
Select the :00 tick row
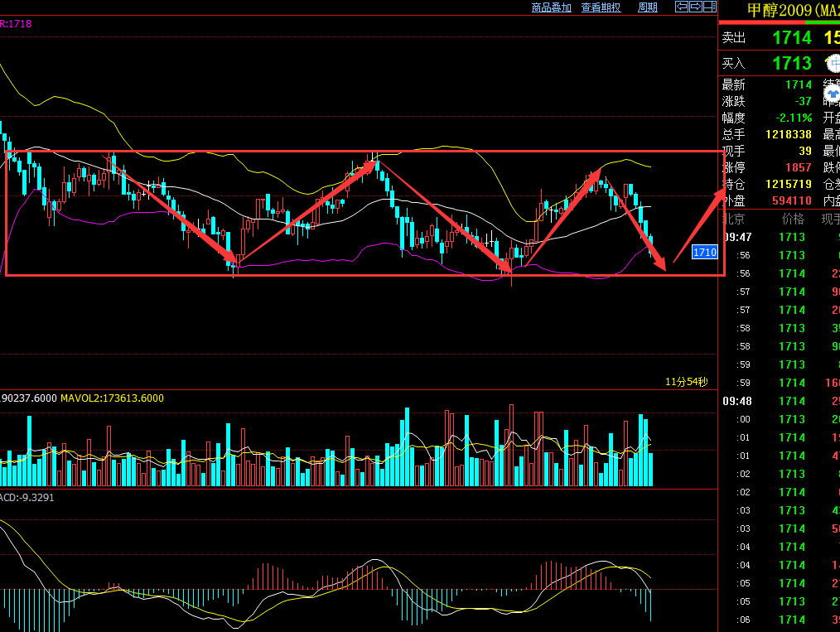point(780,419)
